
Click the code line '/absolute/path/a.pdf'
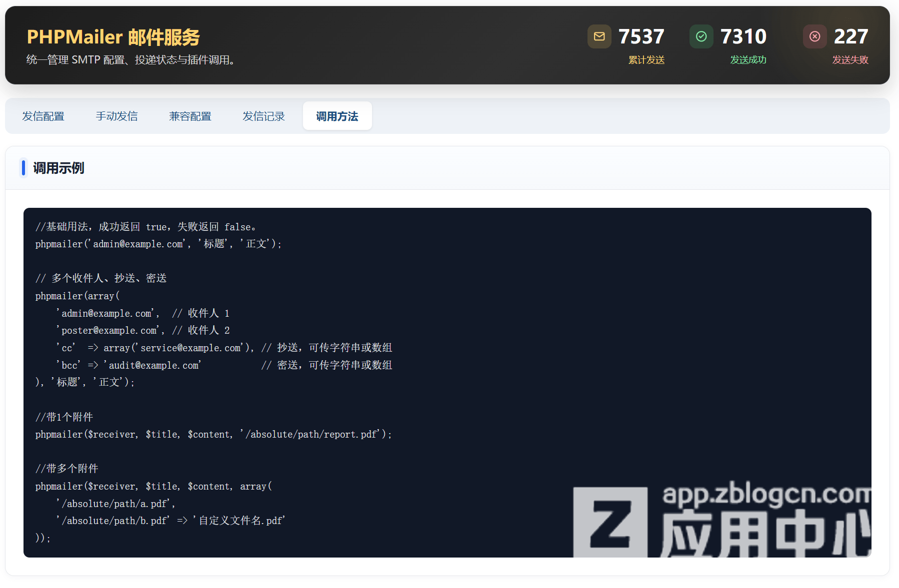[115, 504]
